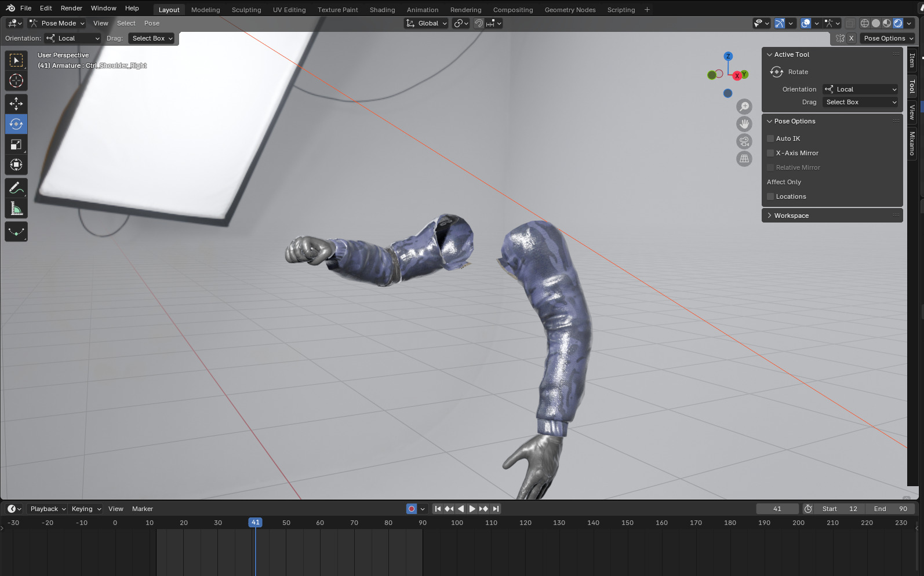The image size is (924, 576).
Task: Click the Blender logo icon
Action: pos(10,8)
